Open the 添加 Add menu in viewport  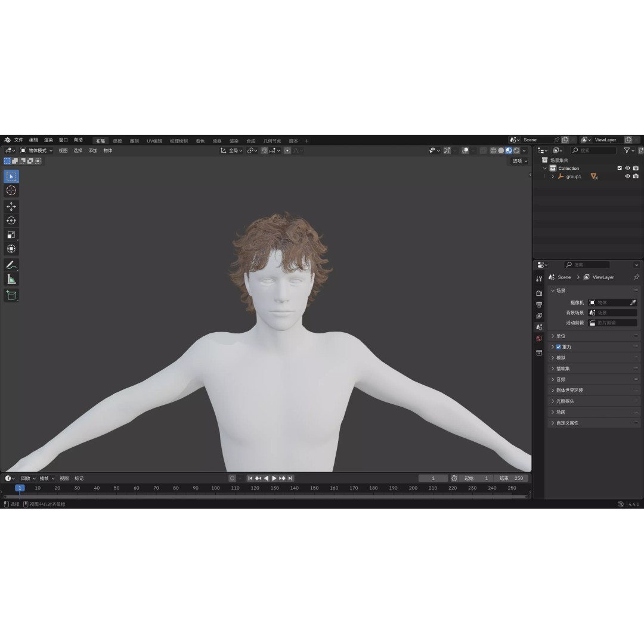click(93, 151)
